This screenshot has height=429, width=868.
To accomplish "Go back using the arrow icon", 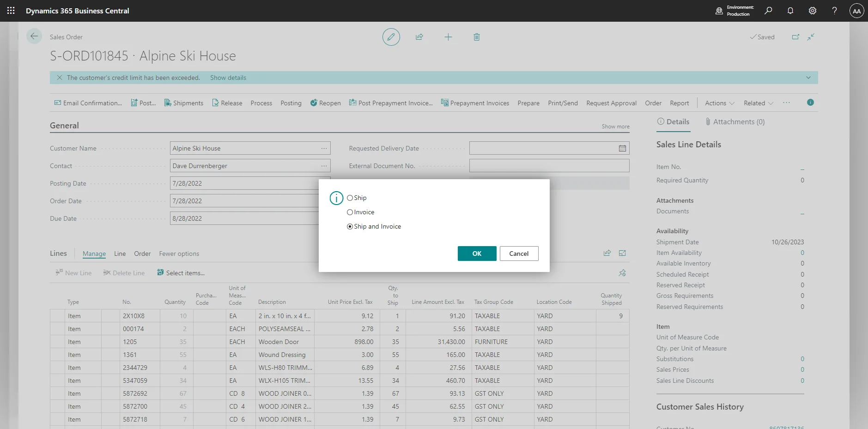I will pyautogui.click(x=34, y=36).
